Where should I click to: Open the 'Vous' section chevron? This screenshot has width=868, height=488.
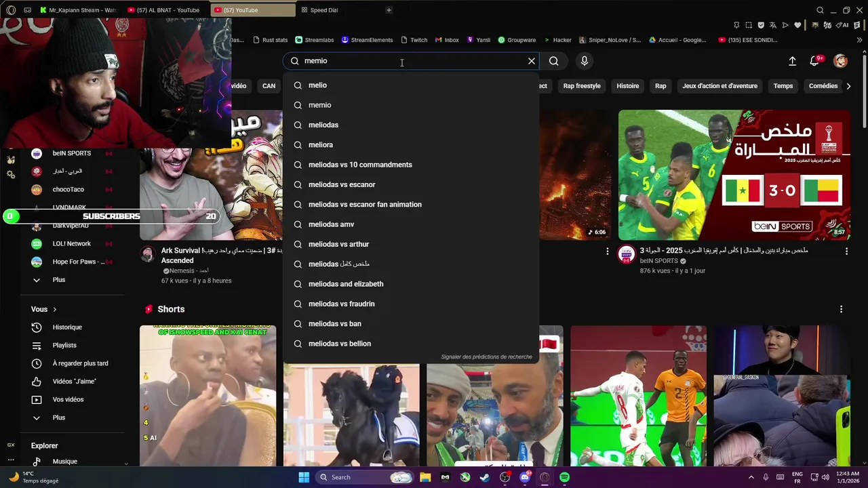click(55, 310)
